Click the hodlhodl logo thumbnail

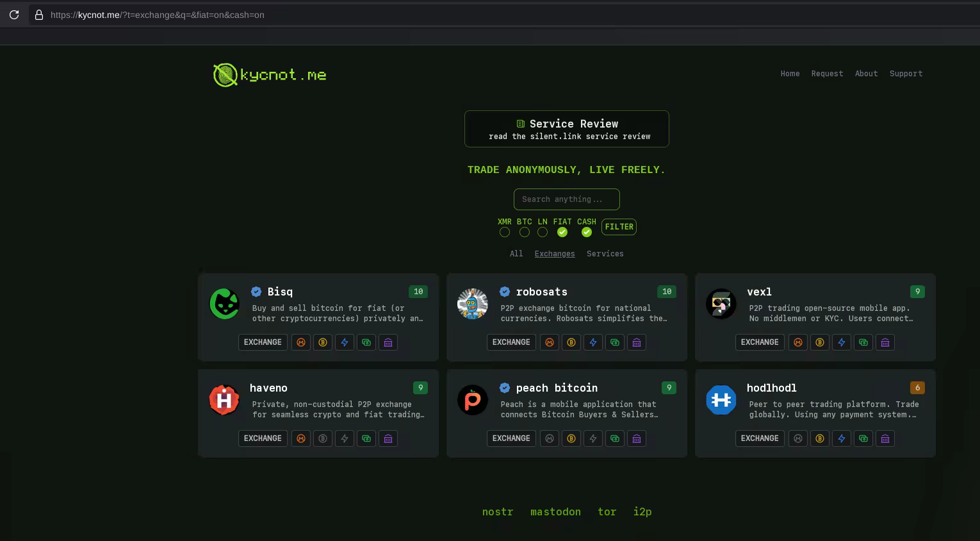[x=721, y=400]
